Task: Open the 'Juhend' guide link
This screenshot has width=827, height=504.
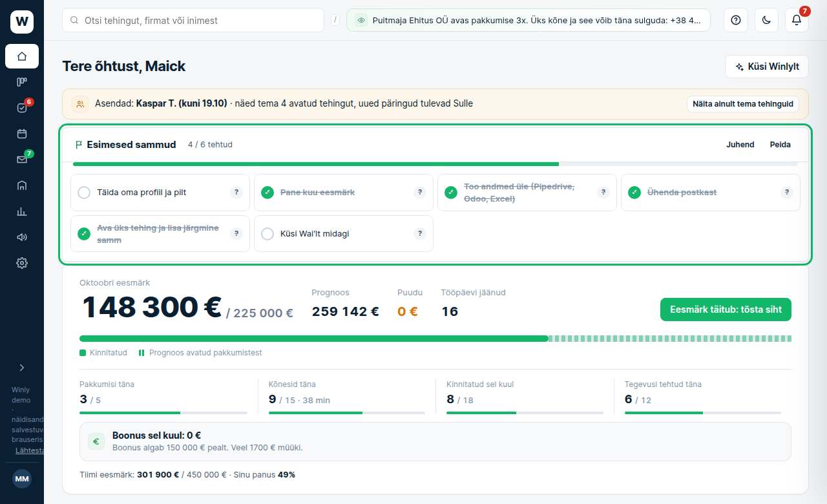Action: [x=740, y=145]
